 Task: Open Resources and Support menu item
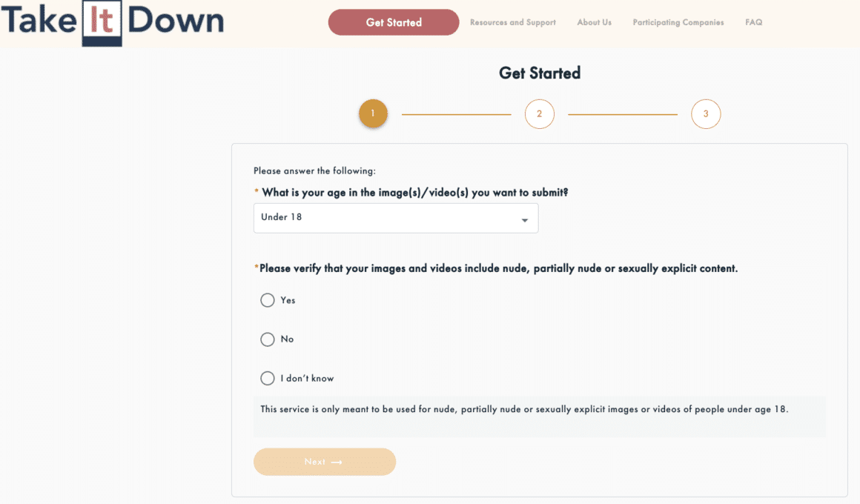point(513,22)
